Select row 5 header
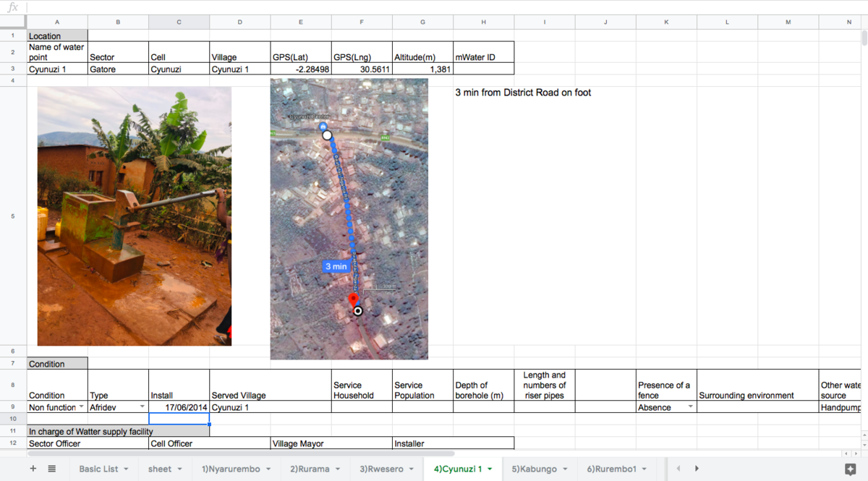The height and width of the screenshot is (481, 868). (13, 216)
